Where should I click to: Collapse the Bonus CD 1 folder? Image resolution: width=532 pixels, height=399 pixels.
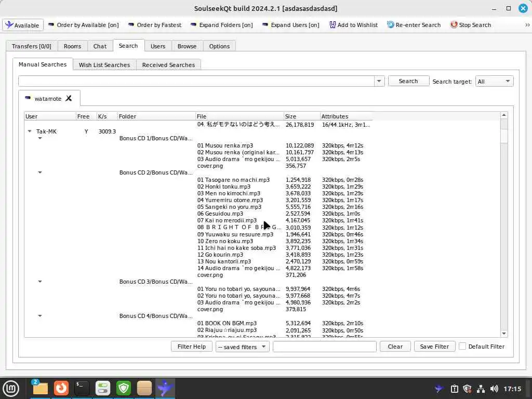pos(40,138)
